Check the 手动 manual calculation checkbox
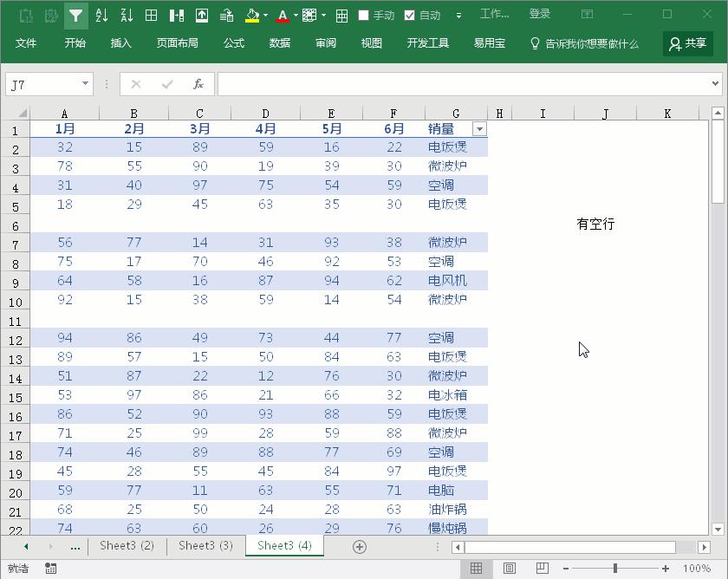 [x=364, y=16]
